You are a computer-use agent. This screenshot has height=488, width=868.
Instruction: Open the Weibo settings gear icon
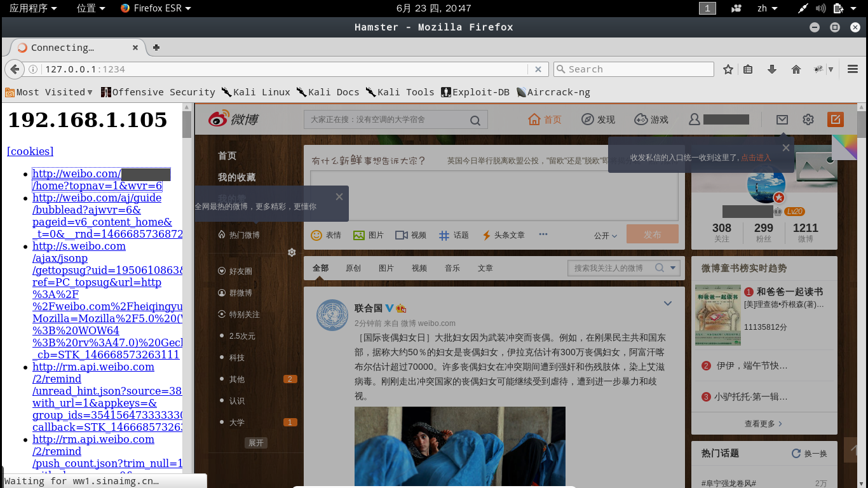click(x=808, y=119)
